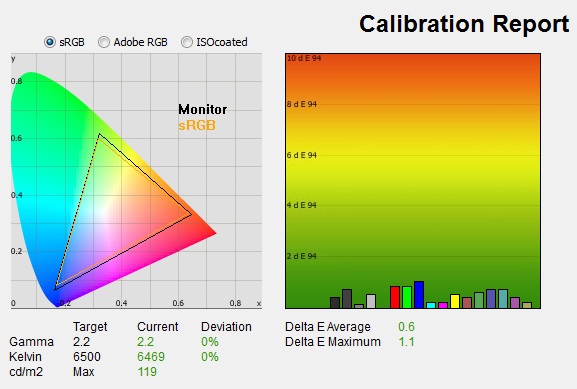Click the 10 d E 94 axis label
The height and width of the screenshot is (389, 577).
click(304, 58)
